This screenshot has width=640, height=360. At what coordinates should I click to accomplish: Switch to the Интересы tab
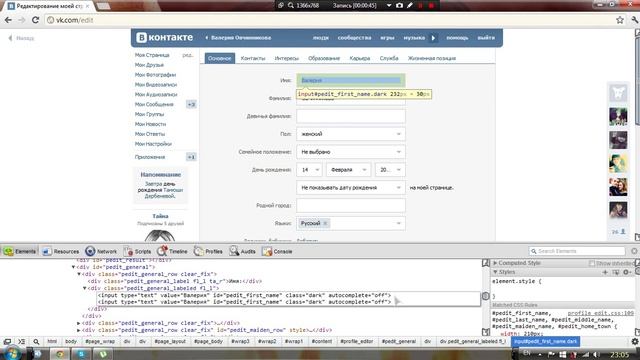[x=287, y=58]
